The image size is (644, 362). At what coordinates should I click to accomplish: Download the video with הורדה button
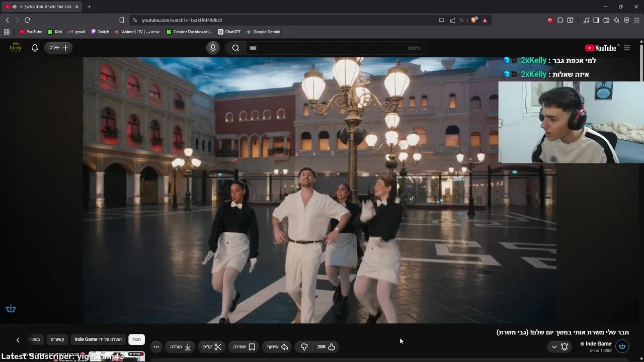point(181,346)
